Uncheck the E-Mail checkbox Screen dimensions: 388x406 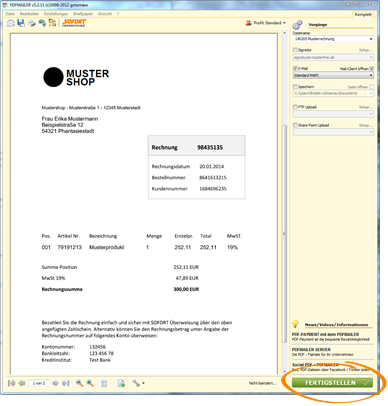[x=295, y=68]
